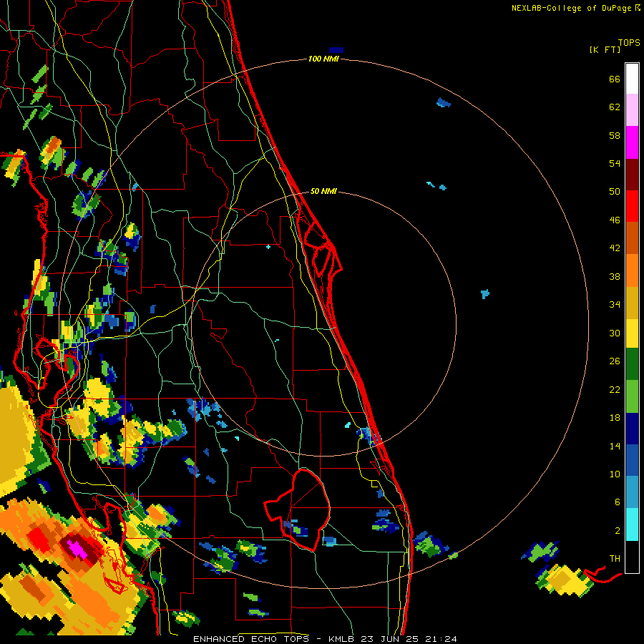Viewport: 644px width, 644px height.
Task: Click the 23 JUN 25 date stamp
Action: coord(389,639)
